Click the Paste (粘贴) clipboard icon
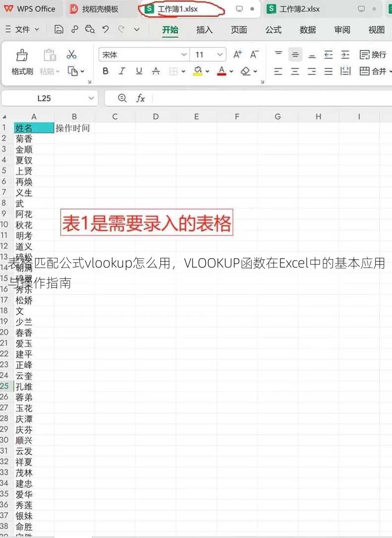This screenshot has height=538, width=392. pos(50,55)
